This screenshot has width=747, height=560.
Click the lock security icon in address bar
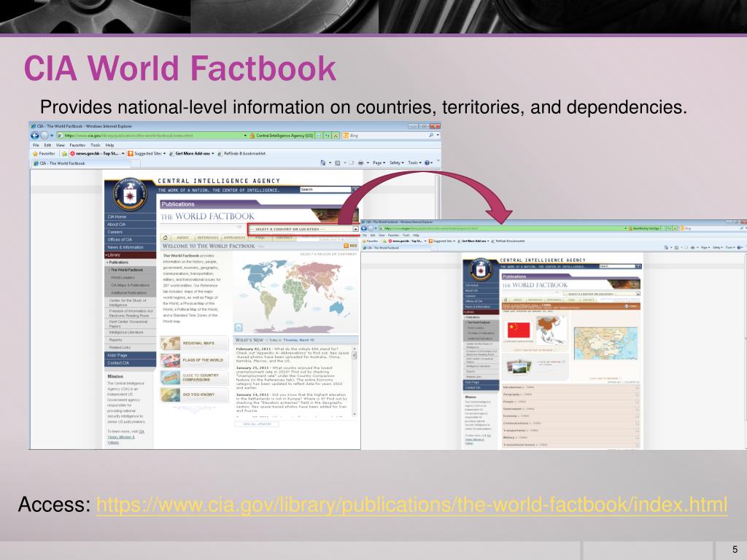(252, 136)
